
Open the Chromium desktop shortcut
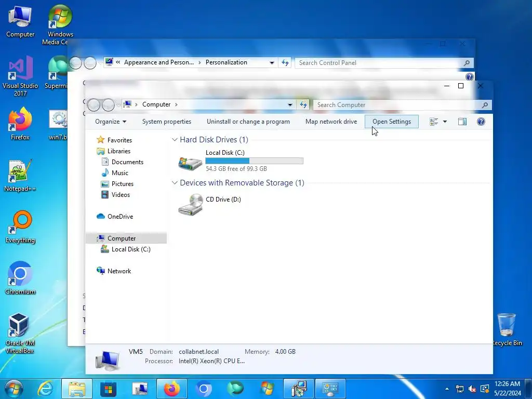[x=20, y=278]
